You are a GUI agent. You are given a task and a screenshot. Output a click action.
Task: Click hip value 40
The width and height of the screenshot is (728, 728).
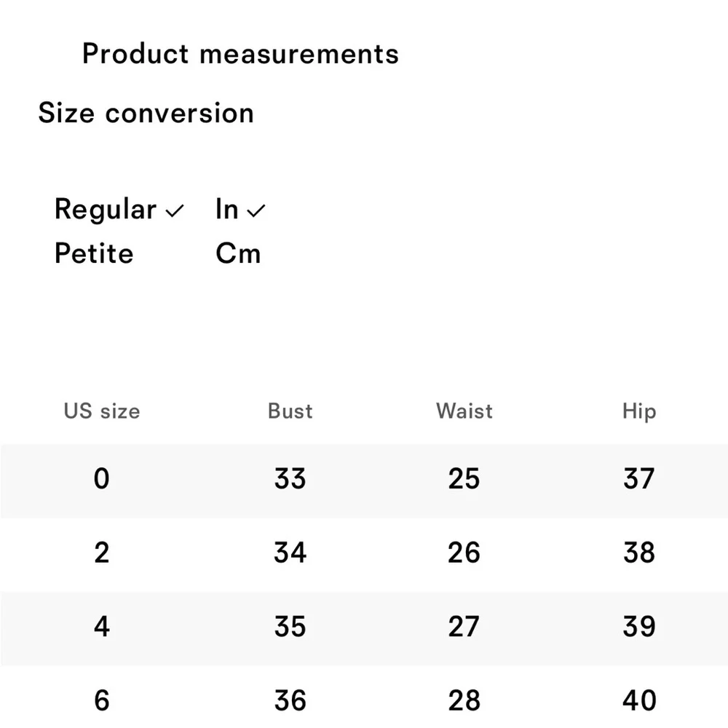pyautogui.click(x=638, y=700)
